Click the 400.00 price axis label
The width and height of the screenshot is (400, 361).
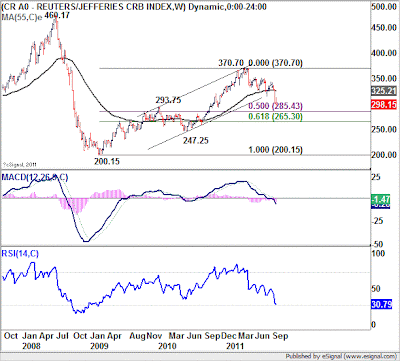coord(384,53)
